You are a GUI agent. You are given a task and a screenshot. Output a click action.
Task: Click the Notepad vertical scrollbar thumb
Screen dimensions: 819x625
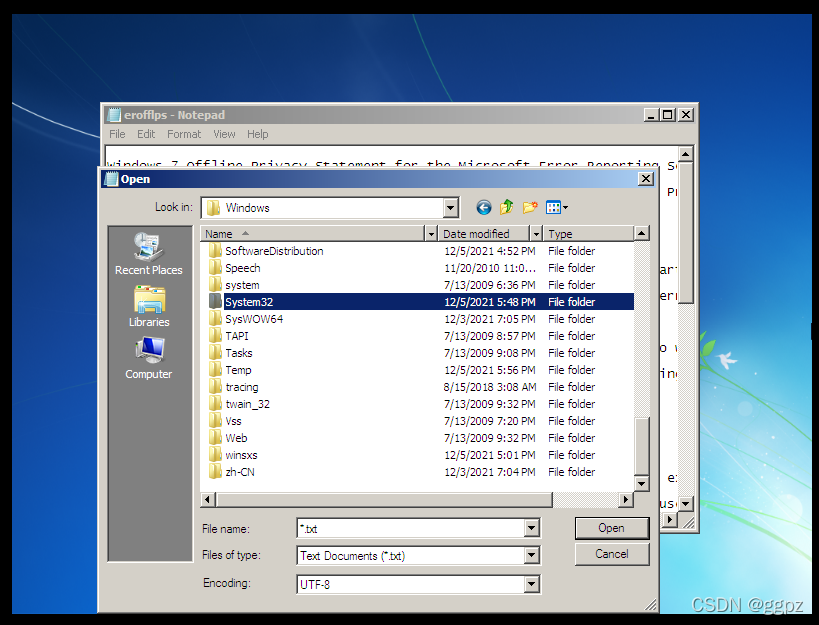click(686, 232)
